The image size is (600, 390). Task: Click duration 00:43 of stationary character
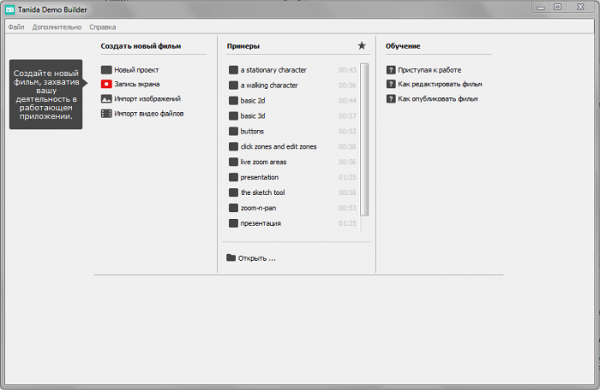347,70
